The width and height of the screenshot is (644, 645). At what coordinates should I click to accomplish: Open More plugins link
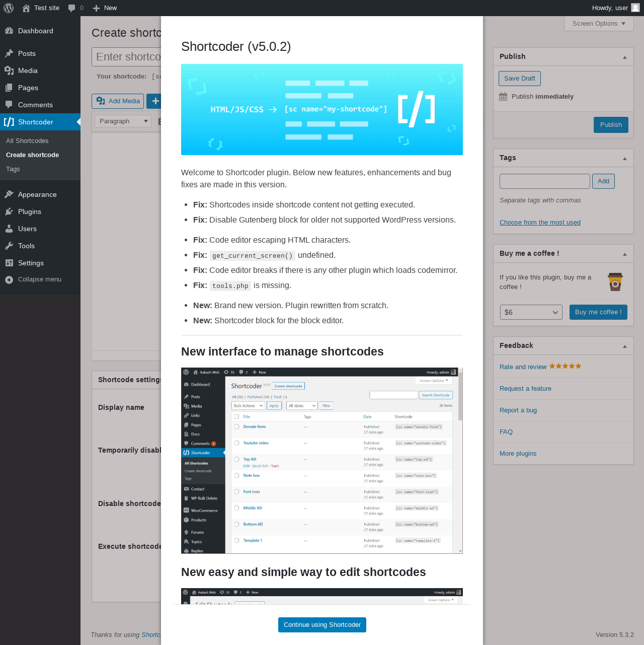(518, 454)
